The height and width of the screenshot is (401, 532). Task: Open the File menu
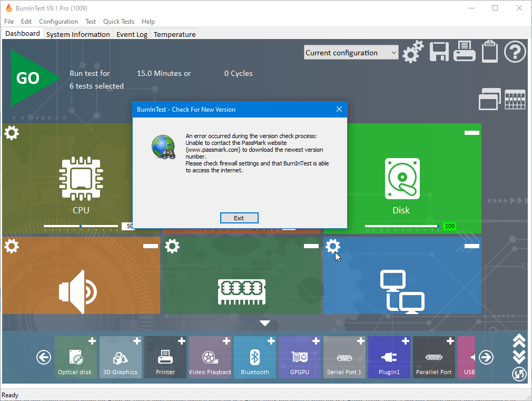pos(9,22)
